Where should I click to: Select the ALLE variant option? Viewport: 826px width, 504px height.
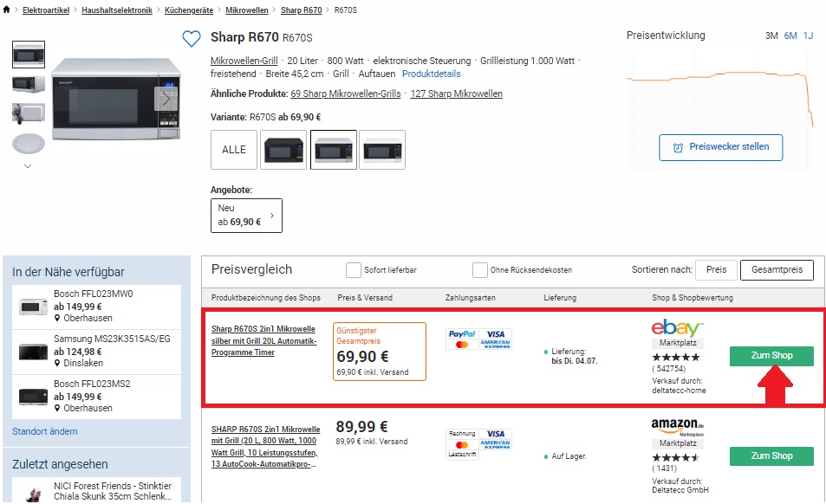point(234,150)
